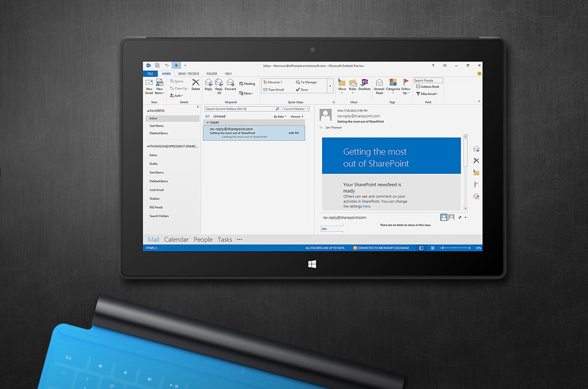588x389 pixels.
Task: Open the VIEW ribbon tab
Action: point(228,74)
